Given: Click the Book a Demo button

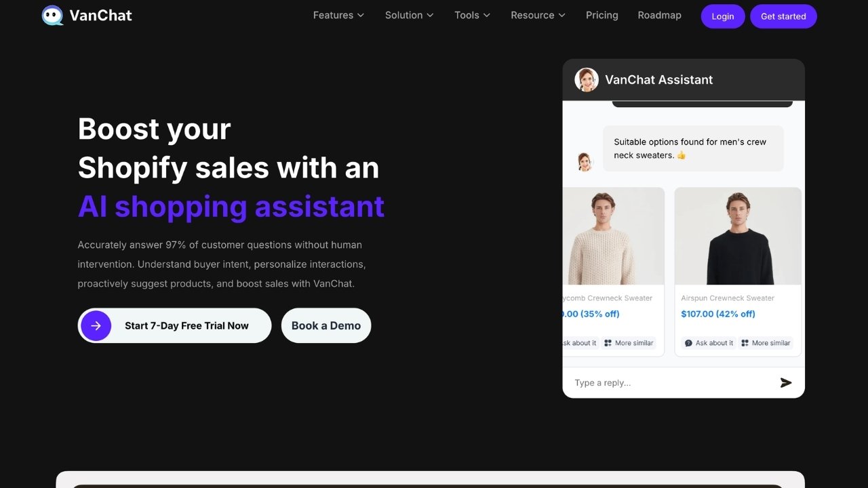Looking at the screenshot, I should (x=326, y=326).
